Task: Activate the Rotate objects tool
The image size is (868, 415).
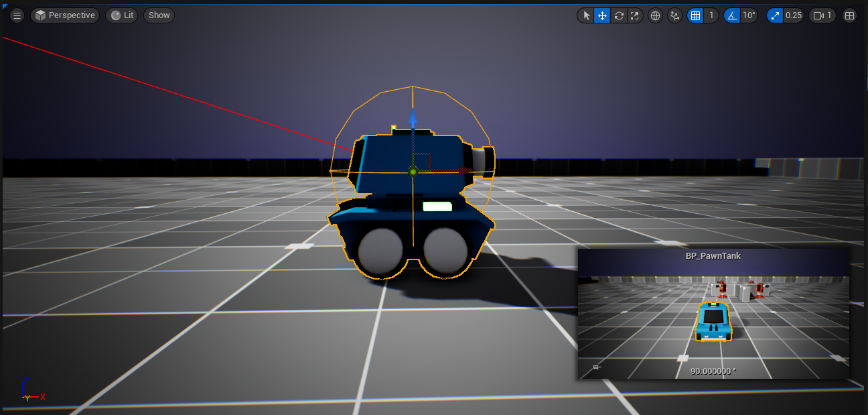Action: coord(619,15)
